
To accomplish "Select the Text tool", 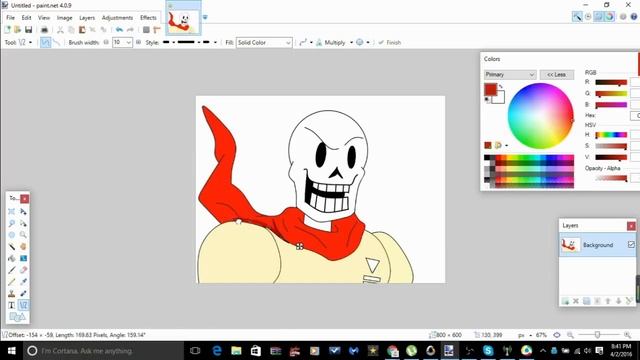I will pyautogui.click(x=11, y=305).
